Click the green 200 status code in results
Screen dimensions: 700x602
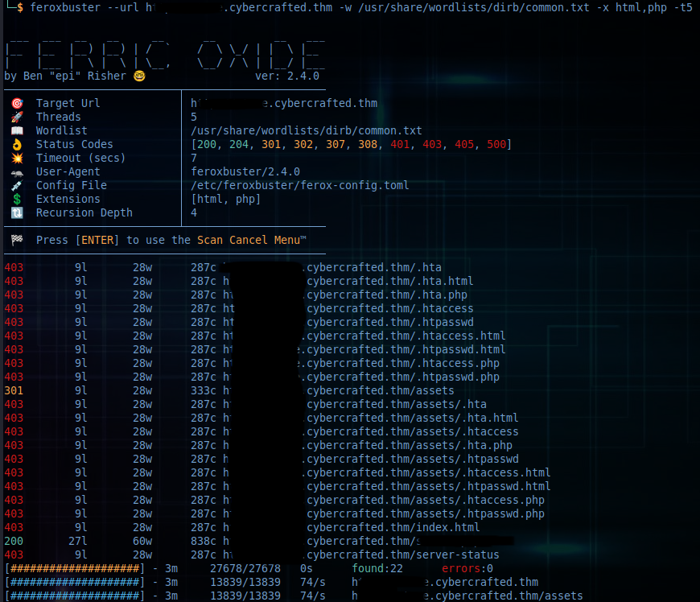click(x=14, y=542)
